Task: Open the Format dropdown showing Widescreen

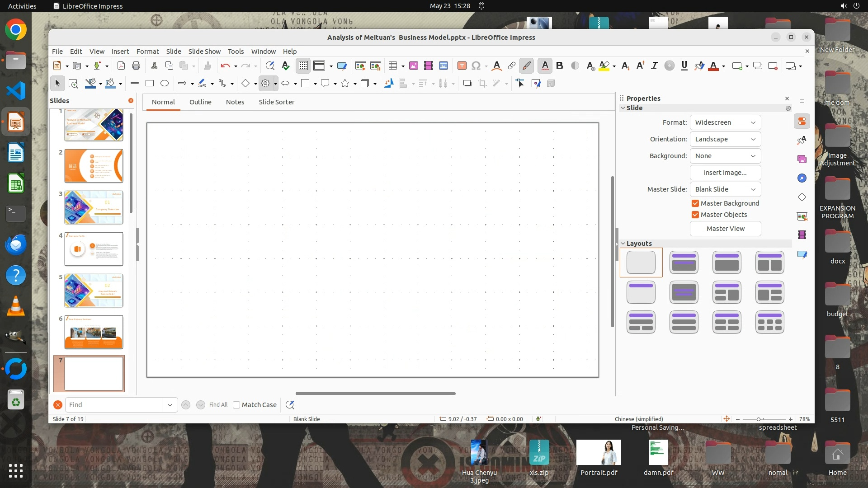Action: 725,122
